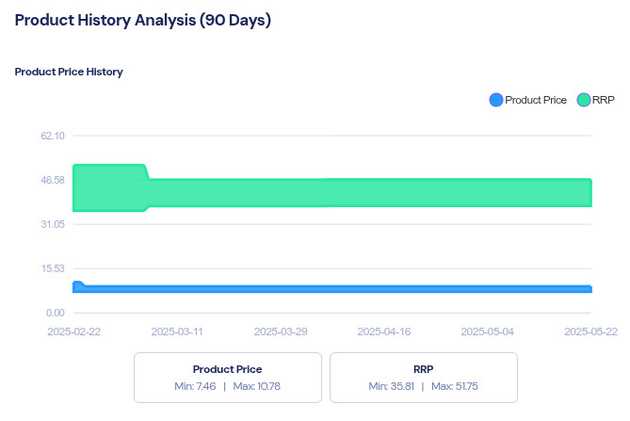Viewport: 630px width, 421px height.
Task: Click the RRP Max: 51.75 value
Action: 456,386
